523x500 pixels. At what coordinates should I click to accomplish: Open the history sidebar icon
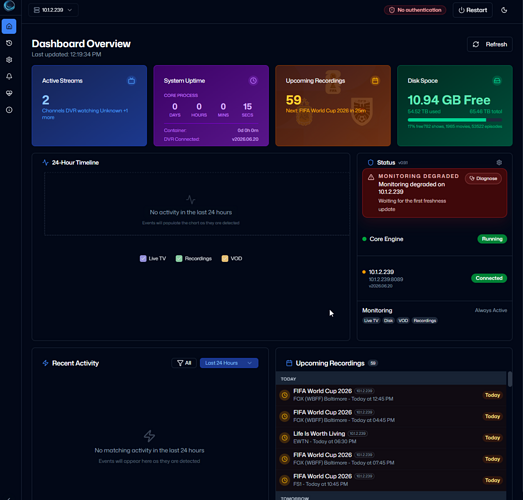pos(9,43)
